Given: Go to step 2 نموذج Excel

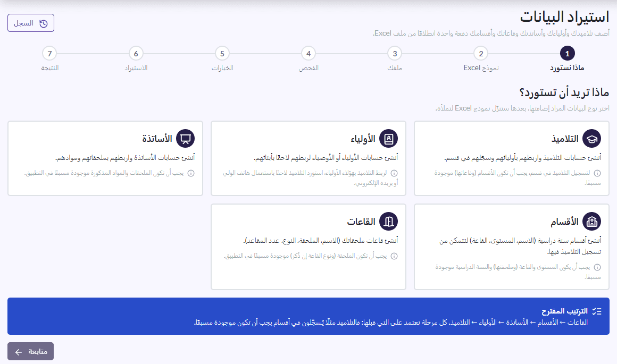Looking at the screenshot, I should coord(481,59).
